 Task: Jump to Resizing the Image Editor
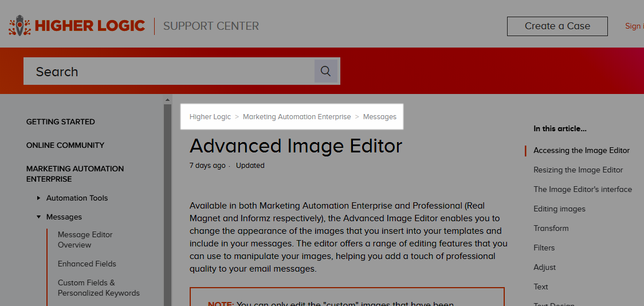click(578, 170)
